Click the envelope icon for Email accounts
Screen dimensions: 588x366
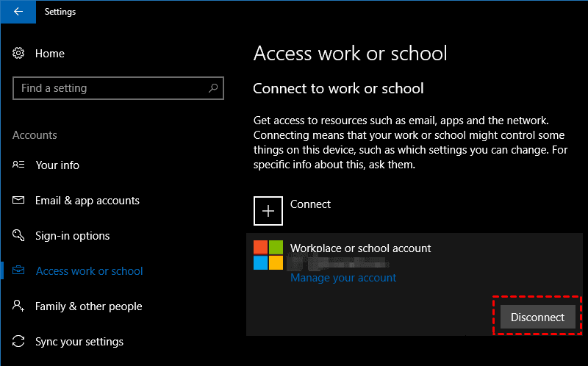pos(19,201)
